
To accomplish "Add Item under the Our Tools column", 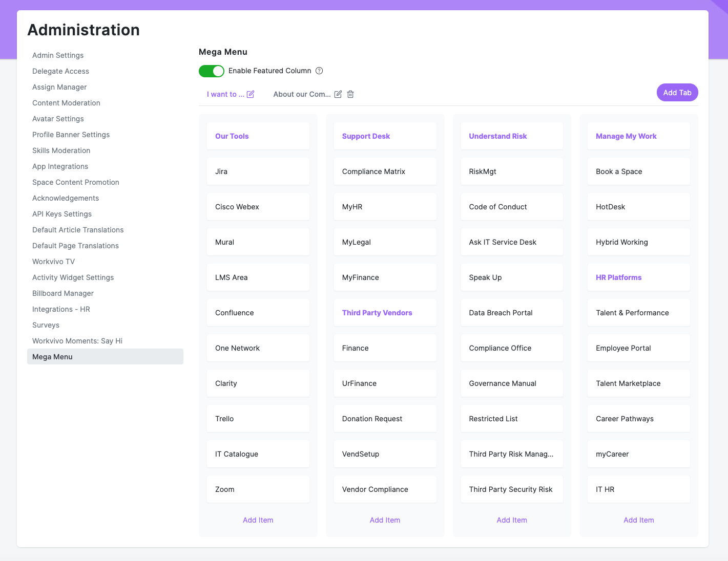I will 258,520.
